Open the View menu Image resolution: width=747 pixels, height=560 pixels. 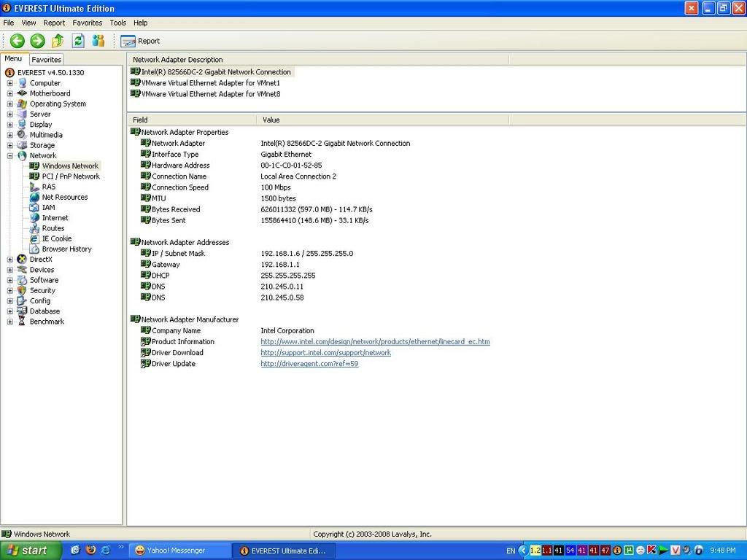pyautogui.click(x=28, y=23)
